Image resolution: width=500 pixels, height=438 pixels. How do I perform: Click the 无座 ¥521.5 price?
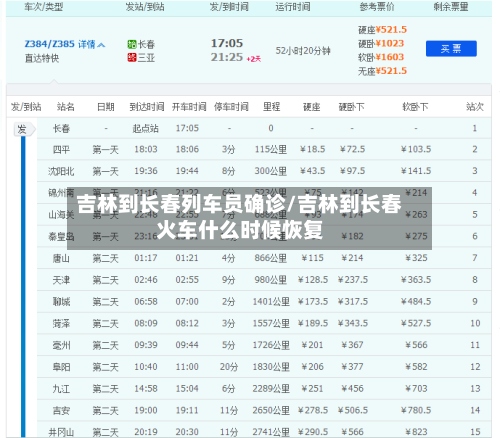(x=382, y=71)
